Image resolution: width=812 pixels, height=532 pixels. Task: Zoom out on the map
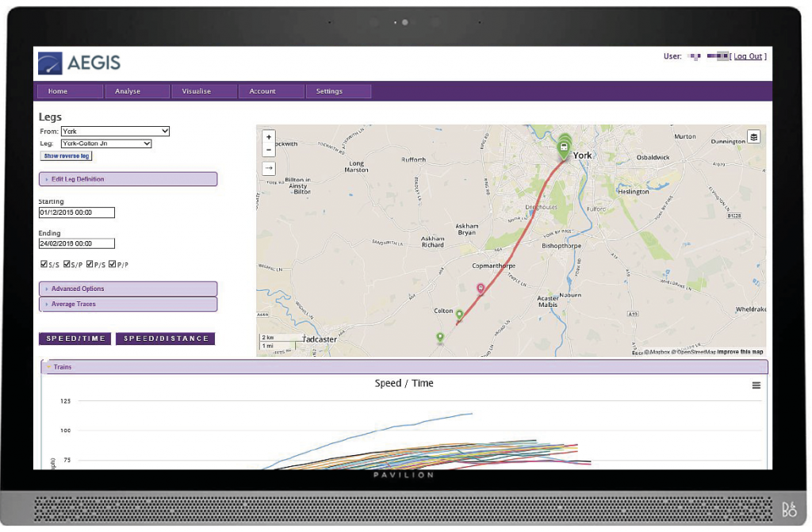269,149
